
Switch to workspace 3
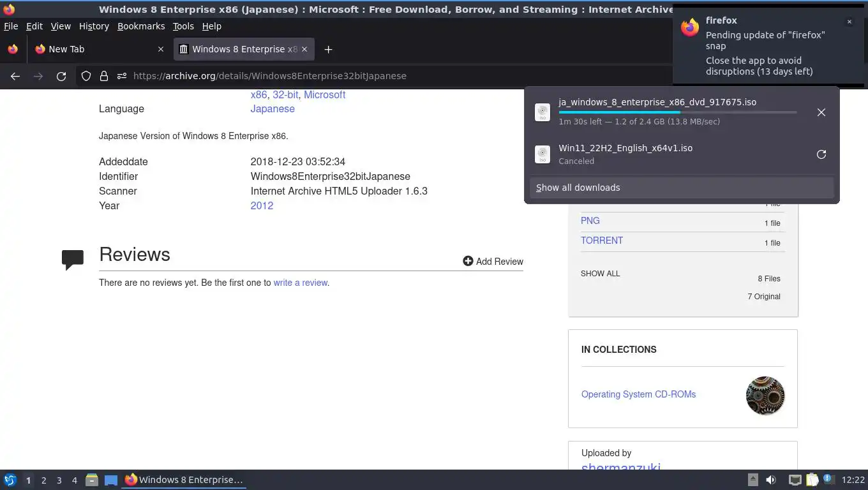tap(59, 480)
